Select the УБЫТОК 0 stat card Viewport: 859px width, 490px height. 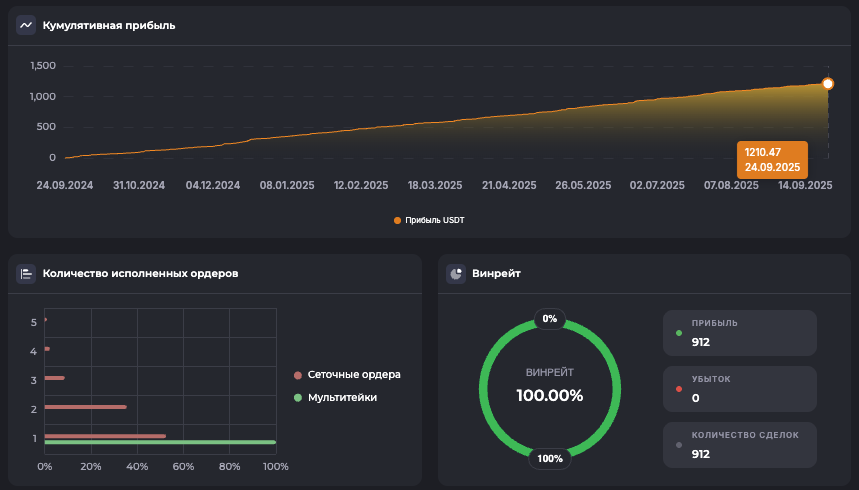click(739, 389)
